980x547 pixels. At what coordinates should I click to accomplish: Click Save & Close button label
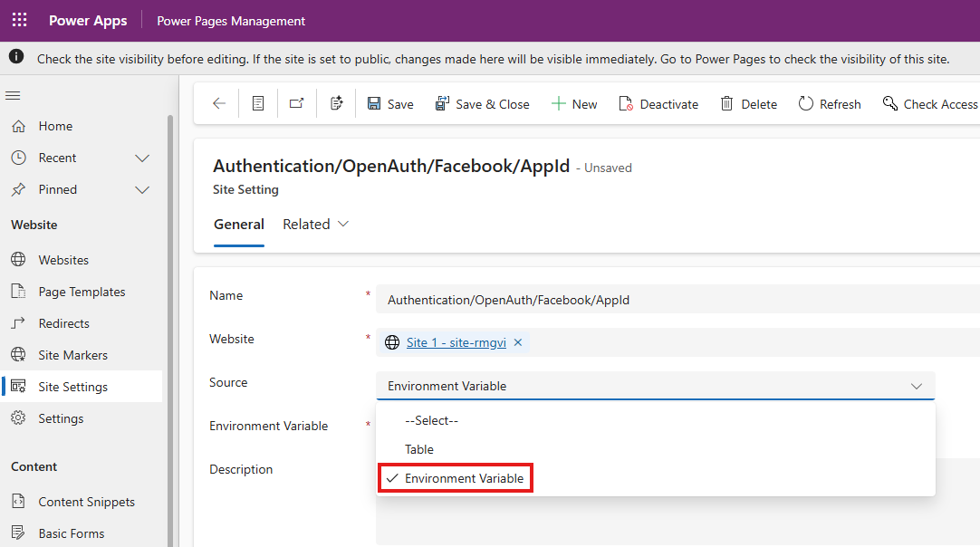pyautogui.click(x=493, y=104)
